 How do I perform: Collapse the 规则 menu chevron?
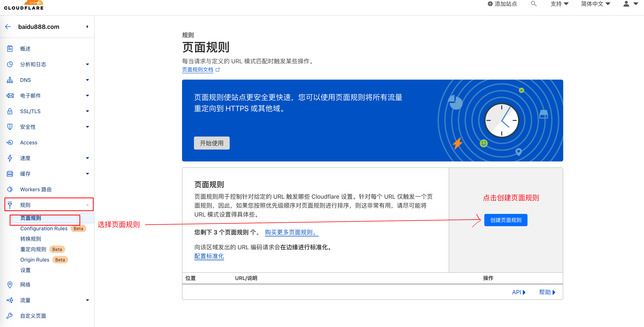coord(87,205)
